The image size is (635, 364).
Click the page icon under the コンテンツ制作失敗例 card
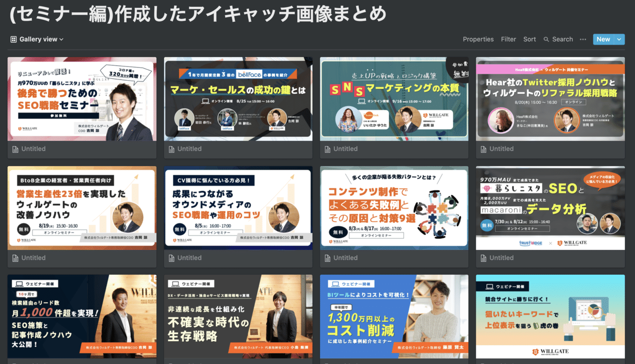point(326,257)
